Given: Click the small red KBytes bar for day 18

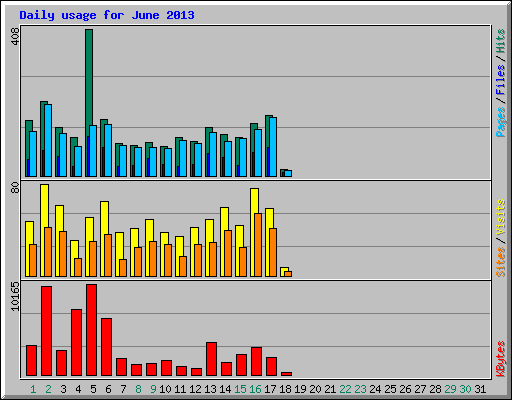Looking at the screenshot, I should click(286, 374).
